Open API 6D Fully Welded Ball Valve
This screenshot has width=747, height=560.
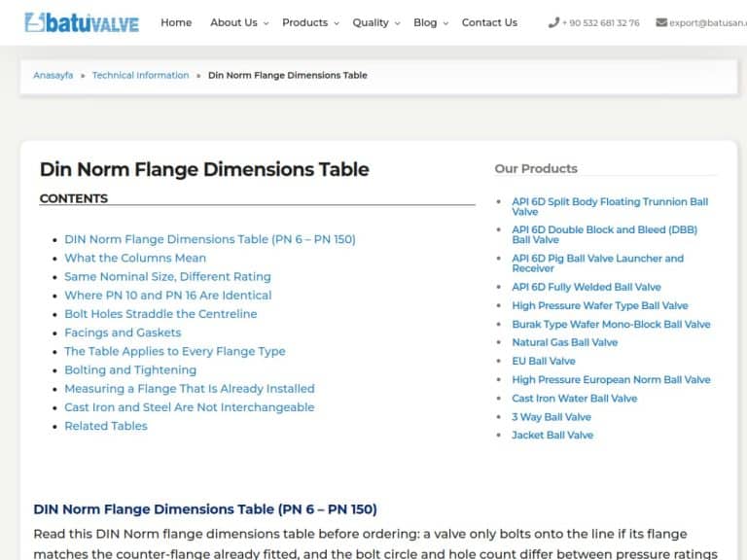click(x=587, y=287)
